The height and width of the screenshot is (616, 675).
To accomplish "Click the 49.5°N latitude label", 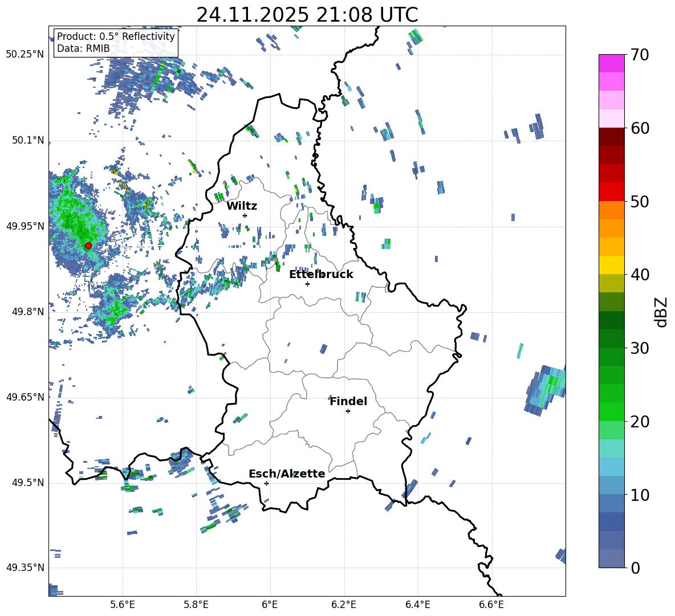I will pos(29,483).
